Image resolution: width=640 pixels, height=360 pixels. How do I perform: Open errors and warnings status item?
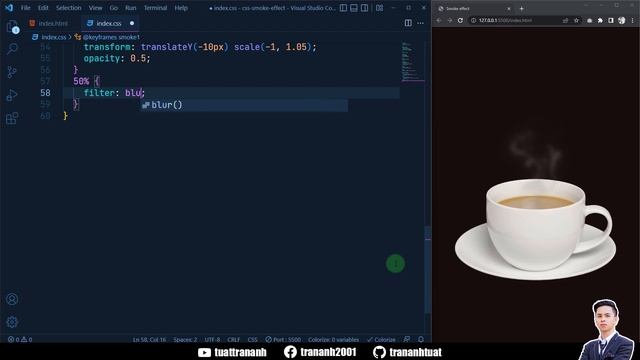(x=20, y=340)
